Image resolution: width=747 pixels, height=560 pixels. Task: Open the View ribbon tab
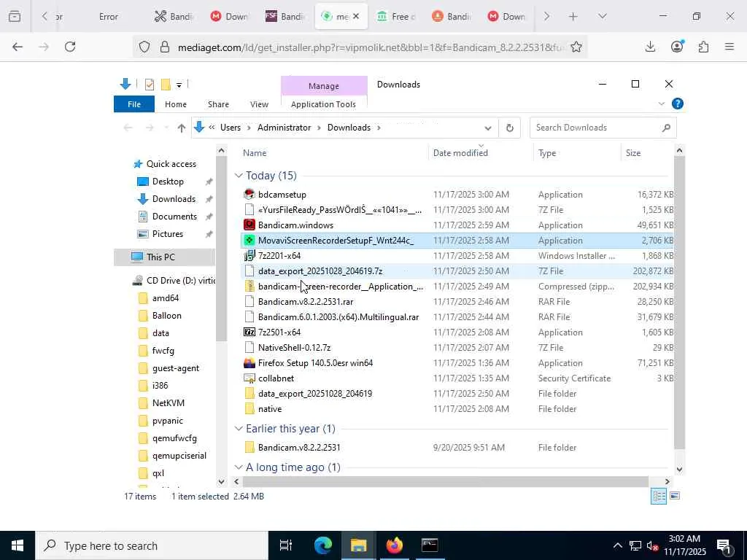click(x=259, y=104)
